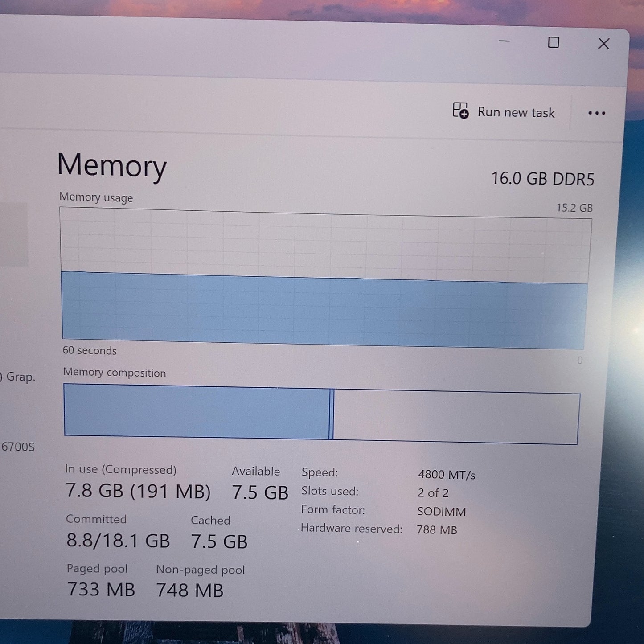Click the grey selected sidebar thumbnail
Screen dimensions: 644x644
(x=13, y=235)
